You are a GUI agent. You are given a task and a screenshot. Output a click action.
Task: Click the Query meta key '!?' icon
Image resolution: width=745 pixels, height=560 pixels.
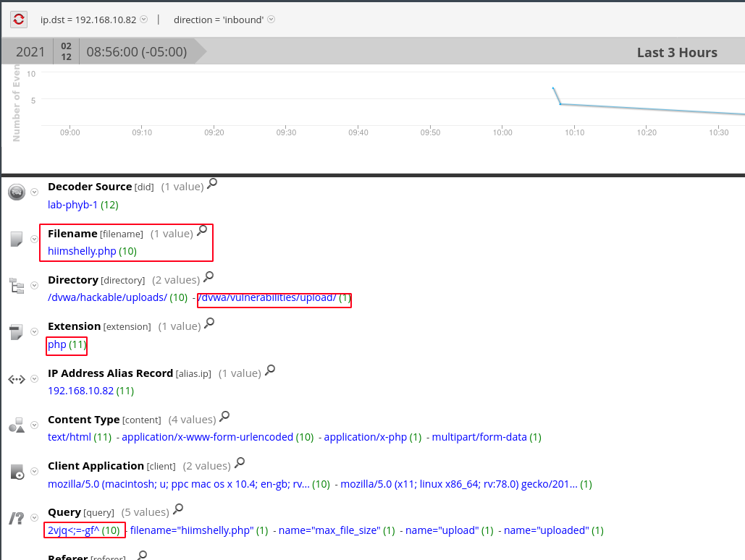17,517
